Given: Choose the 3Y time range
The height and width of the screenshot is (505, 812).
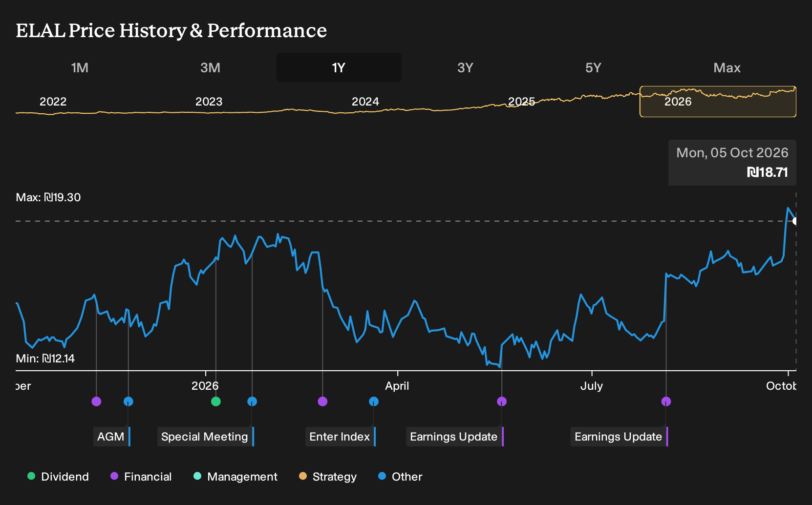Looking at the screenshot, I should (x=465, y=67).
